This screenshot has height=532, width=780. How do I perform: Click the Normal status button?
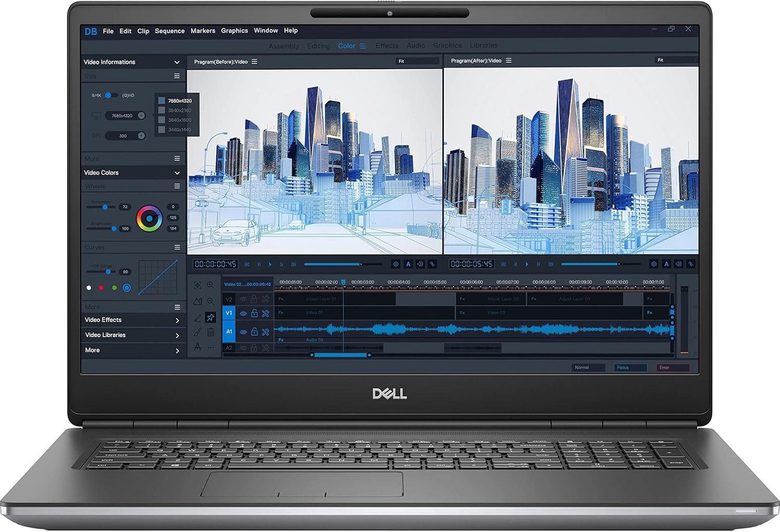(588, 367)
